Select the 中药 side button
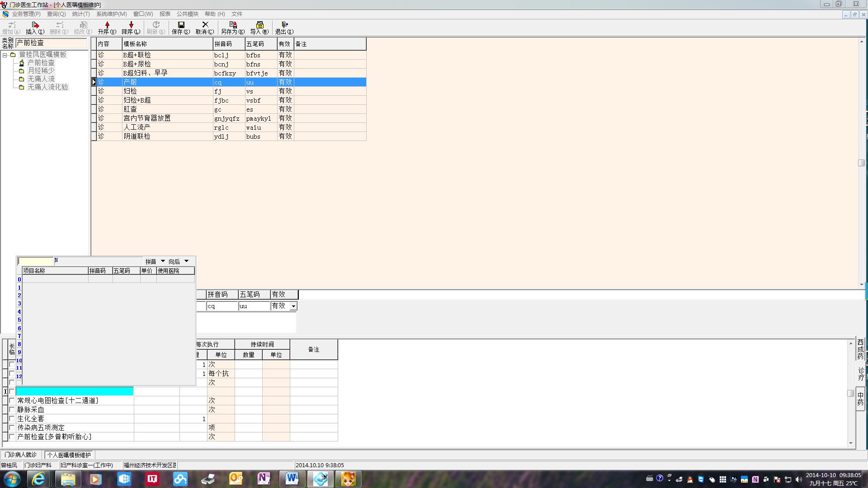The image size is (868, 488). tap(860, 399)
